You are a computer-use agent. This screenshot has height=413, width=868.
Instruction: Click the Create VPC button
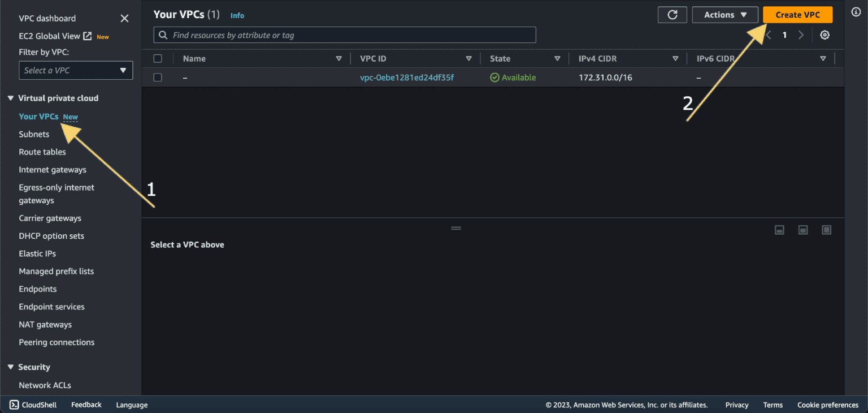tap(797, 15)
